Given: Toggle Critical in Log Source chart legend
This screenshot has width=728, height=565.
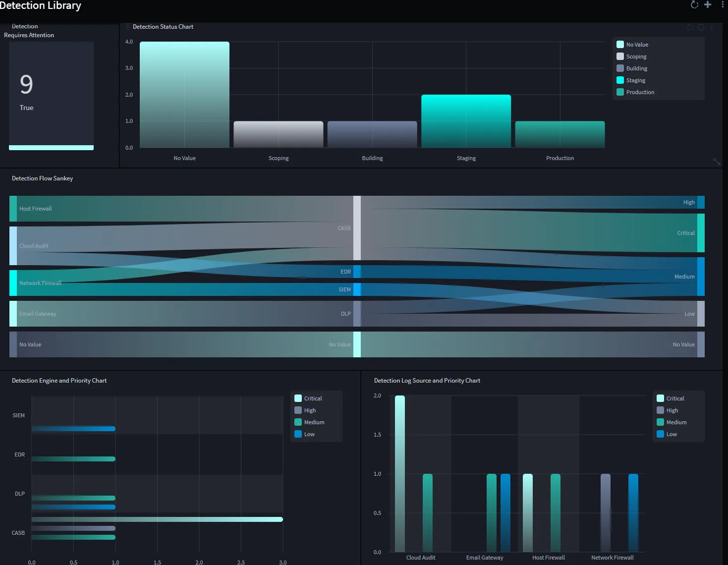Looking at the screenshot, I should (671, 398).
